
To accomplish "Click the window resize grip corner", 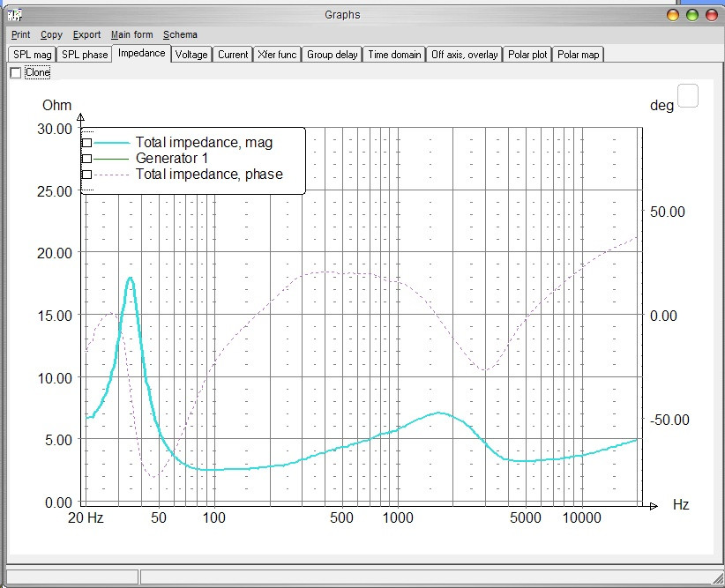I will click(718, 578).
